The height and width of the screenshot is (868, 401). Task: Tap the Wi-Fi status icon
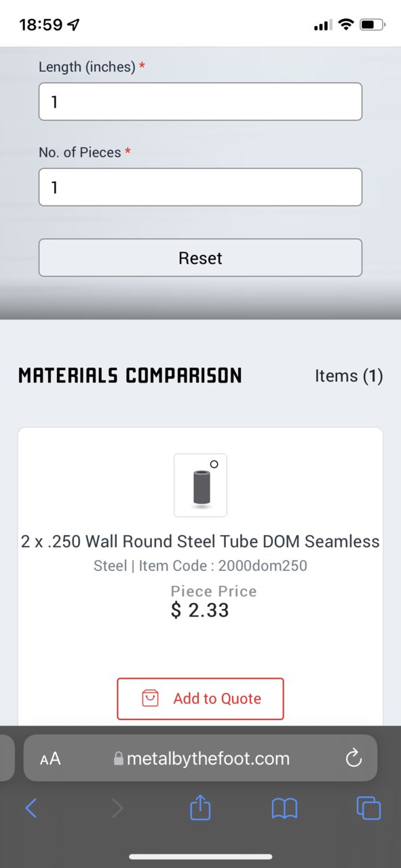click(x=346, y=25)
